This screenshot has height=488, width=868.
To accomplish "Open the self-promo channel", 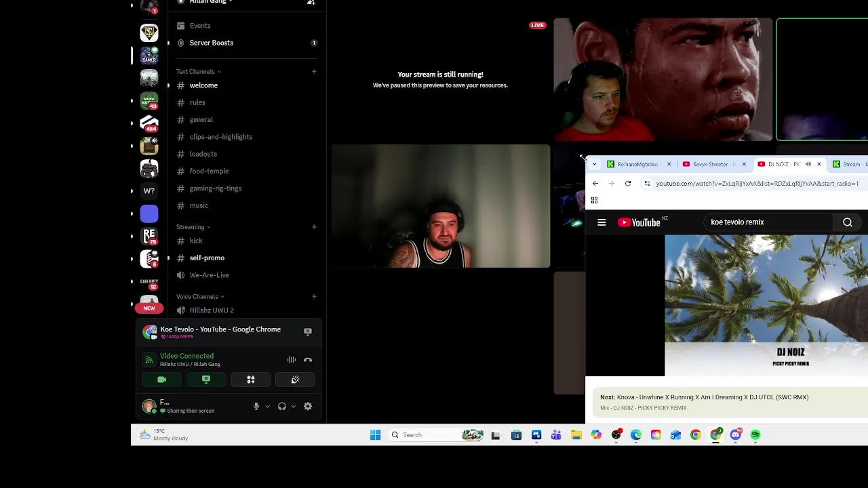I will (x=207, y=258).
